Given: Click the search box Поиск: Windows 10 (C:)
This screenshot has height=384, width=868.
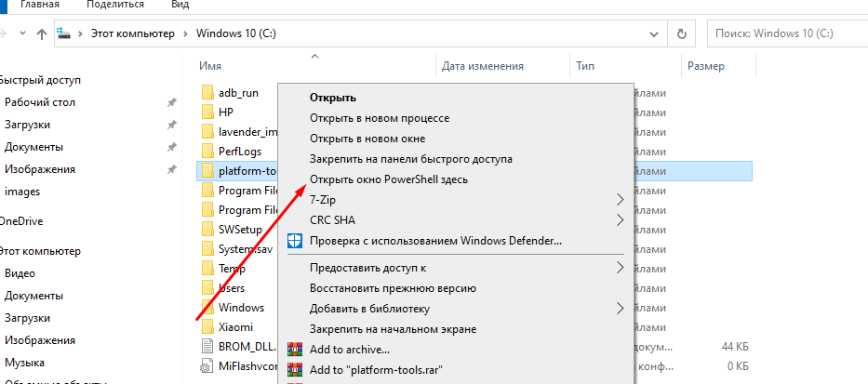Looking at the screenshot, I should tap(788, 33).
